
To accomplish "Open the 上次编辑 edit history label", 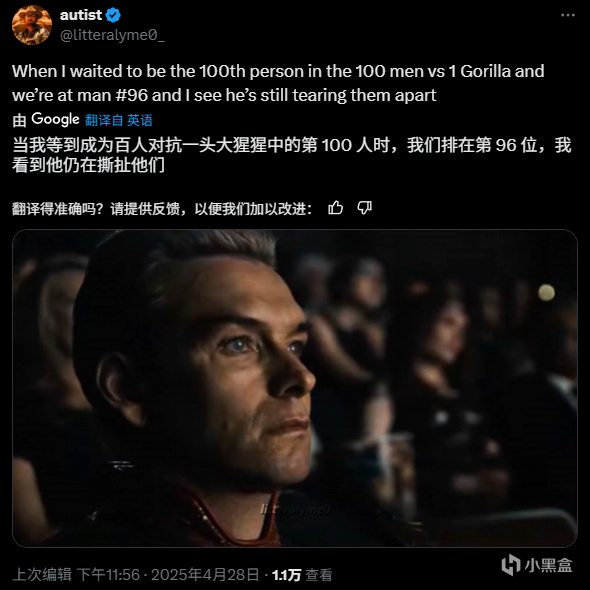I will [x=42, y=575].
